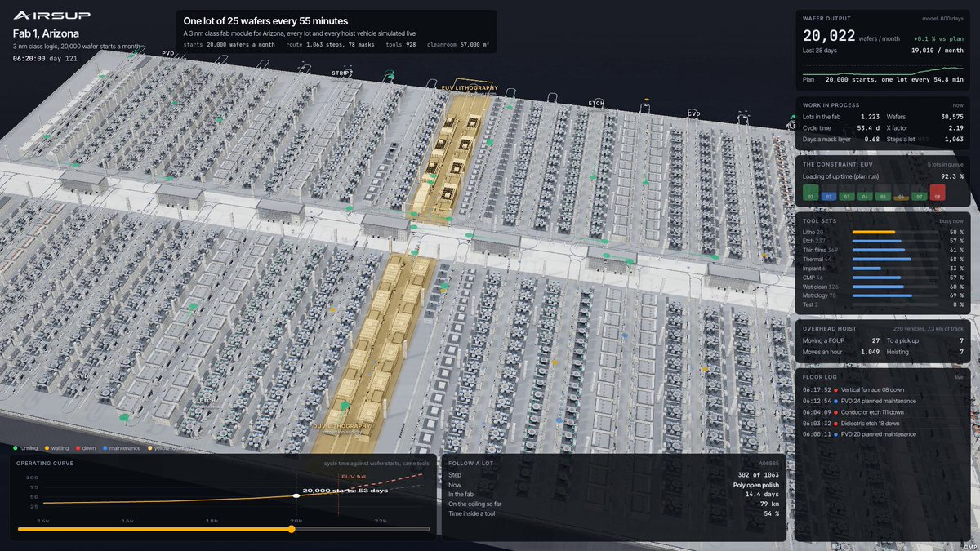
Task: Click the operating curve 20,000 starts marker
Action: [296, 495]
